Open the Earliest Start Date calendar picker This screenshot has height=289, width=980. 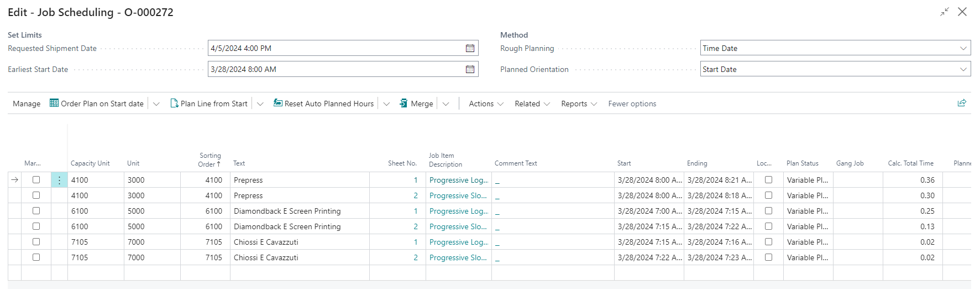coord(470,70)
